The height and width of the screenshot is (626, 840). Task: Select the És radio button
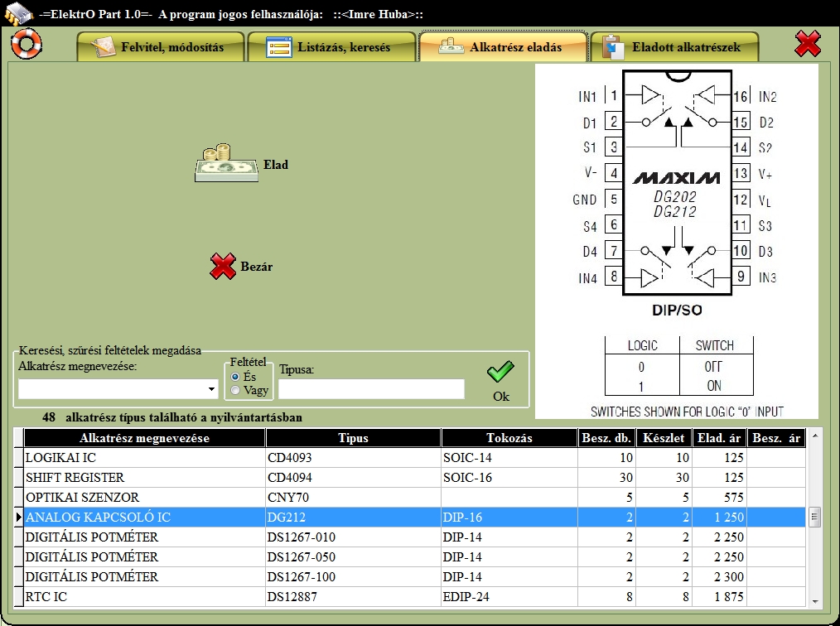point(236,377)
